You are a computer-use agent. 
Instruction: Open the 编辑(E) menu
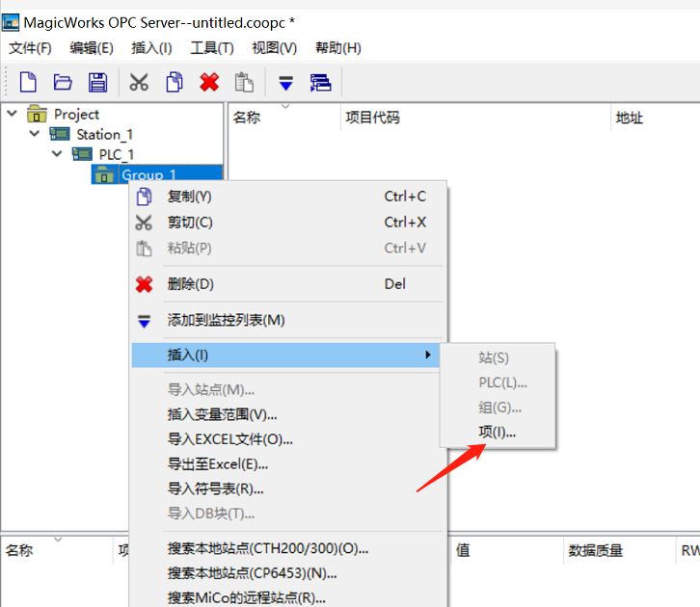[x=92, y=48]
